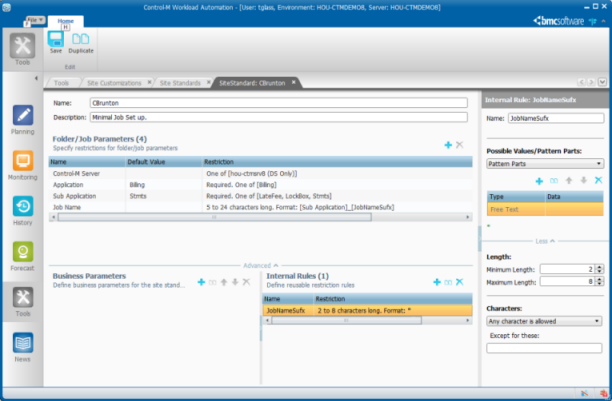Open the Any character is allowed dropdown
Viewport: 612px width, 401px height.
coord(544,321)
